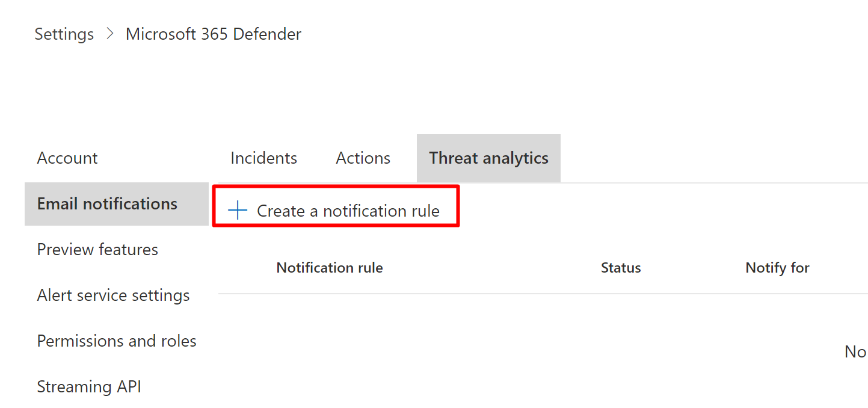The image size is (868, 408).
Task: Switch to the Incidents tab
Action: [x=263, y=158]
